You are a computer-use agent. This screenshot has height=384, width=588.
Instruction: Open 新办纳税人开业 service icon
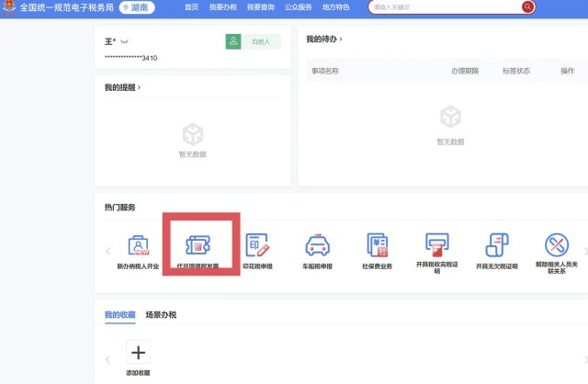pyautogui.click(x=138, y=246)
